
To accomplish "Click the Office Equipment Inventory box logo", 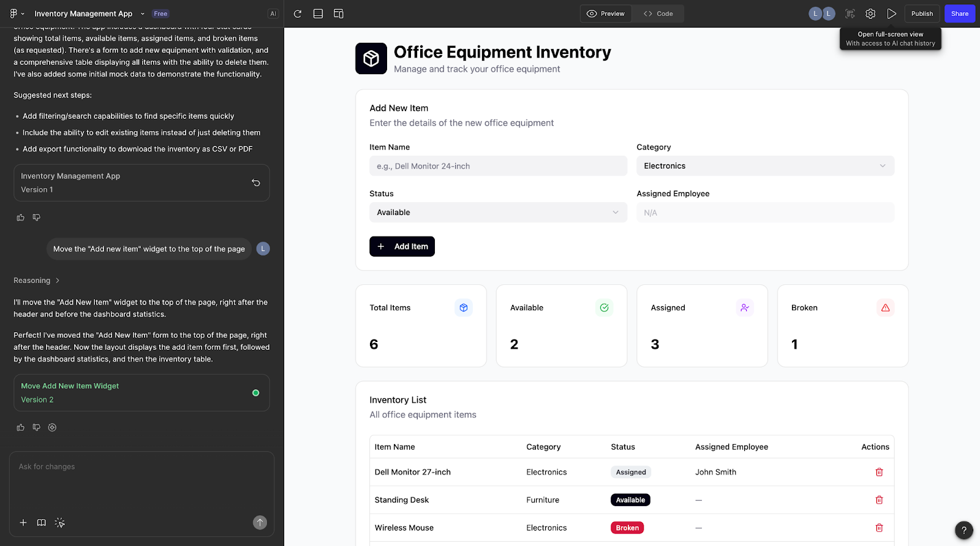I will click(x=371, y=58).
